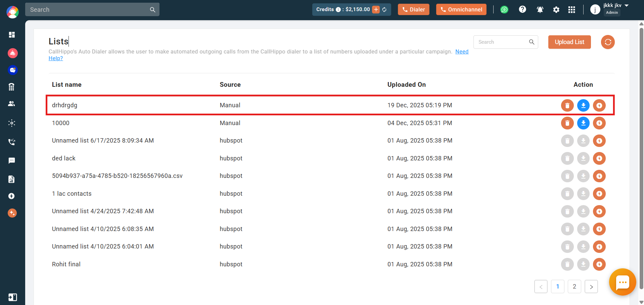
Task: Open the orange AI sparkle sidebar icon
Action: (12, 213)
